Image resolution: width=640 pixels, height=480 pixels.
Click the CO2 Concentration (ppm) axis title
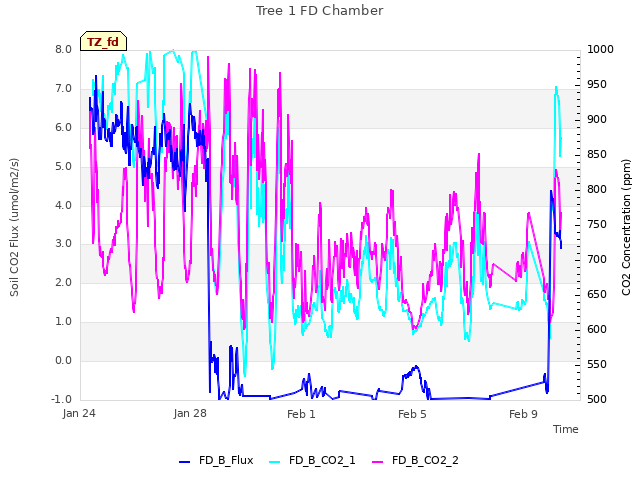point(626,227)
